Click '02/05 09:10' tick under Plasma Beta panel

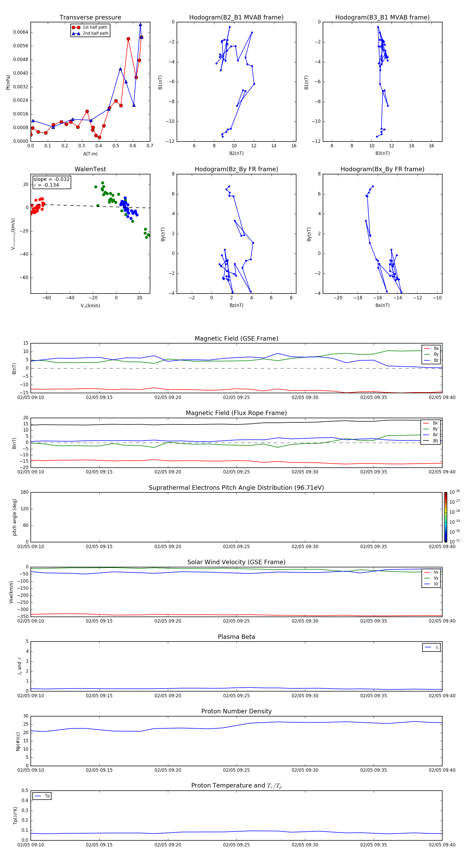click(31, 695)
